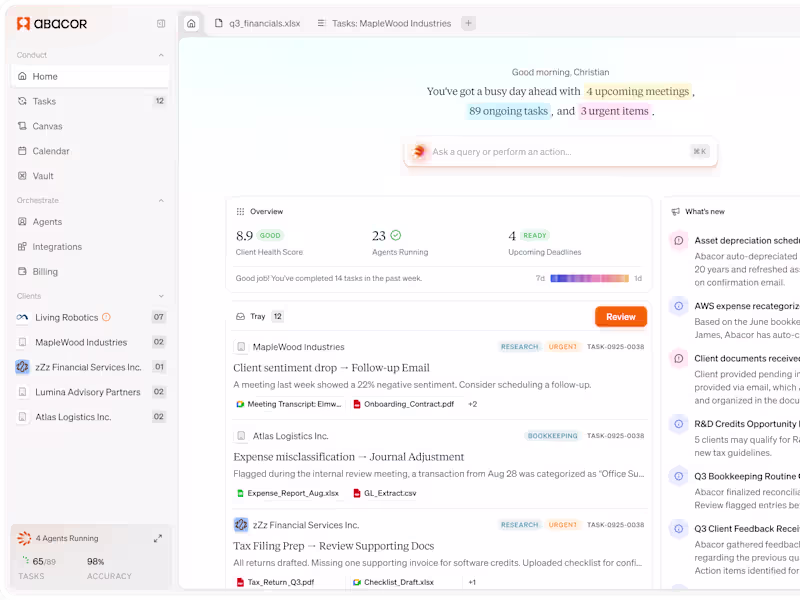Open Vault in sidebar
This screenshot has height=600, width=800.
point(90,176)
